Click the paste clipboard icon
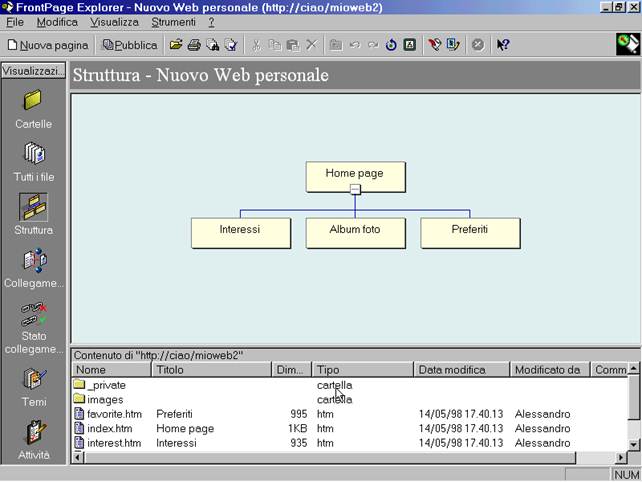 click(293, 45)
